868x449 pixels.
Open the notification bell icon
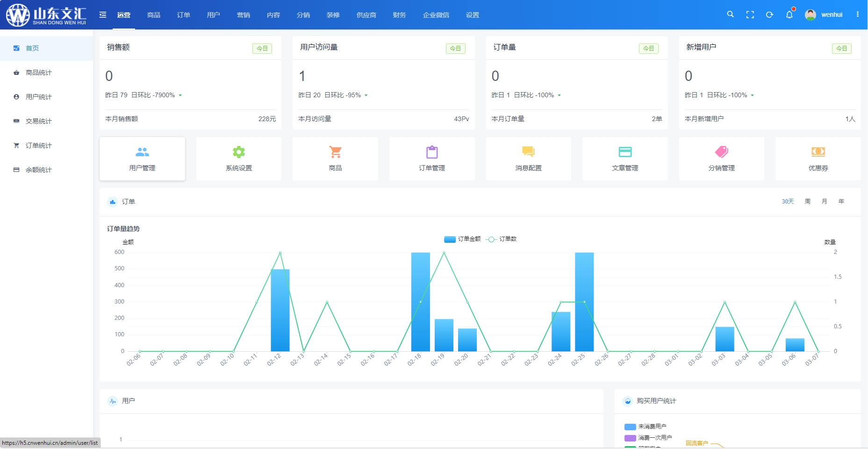(789, 14)
